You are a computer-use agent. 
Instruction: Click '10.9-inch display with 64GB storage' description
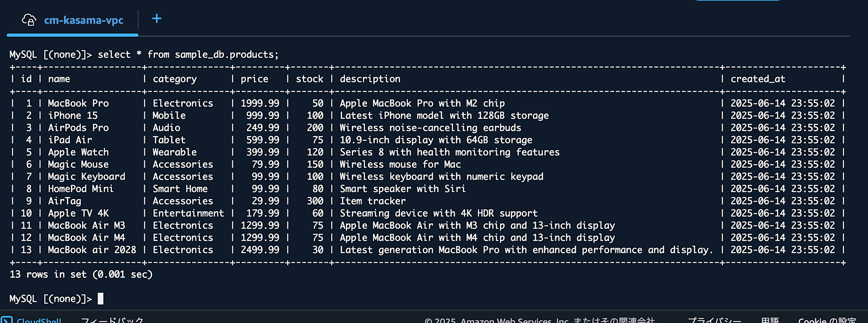click(436, 140)
